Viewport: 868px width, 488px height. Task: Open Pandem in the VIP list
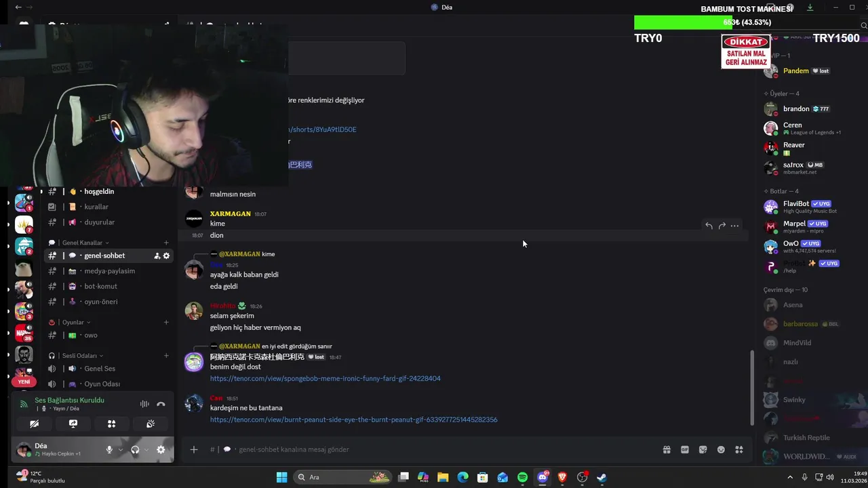pyautogui.click(x=811, y=70)
